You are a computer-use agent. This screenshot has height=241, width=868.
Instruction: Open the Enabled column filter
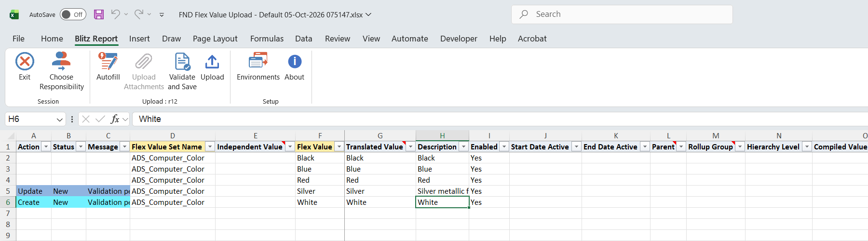(x=504, y=147)
